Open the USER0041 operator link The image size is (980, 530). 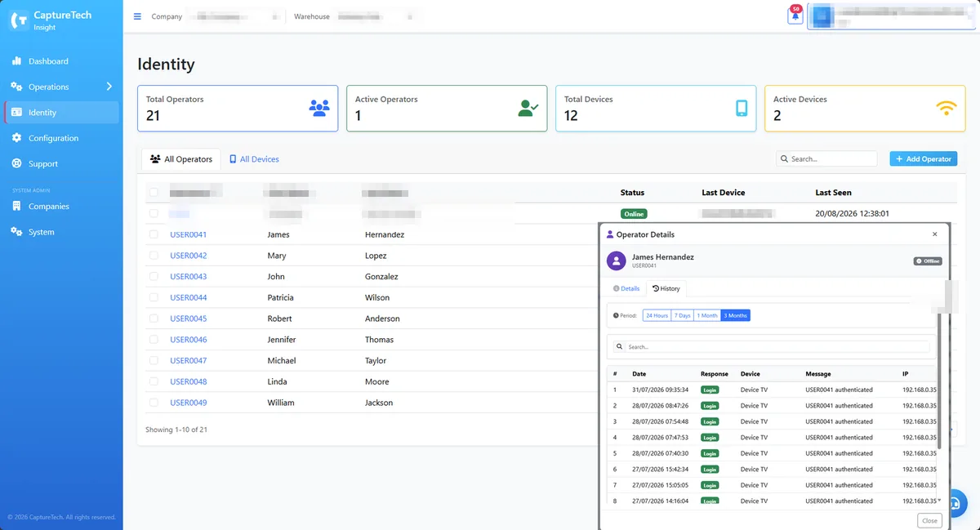[x=188, y=234]
